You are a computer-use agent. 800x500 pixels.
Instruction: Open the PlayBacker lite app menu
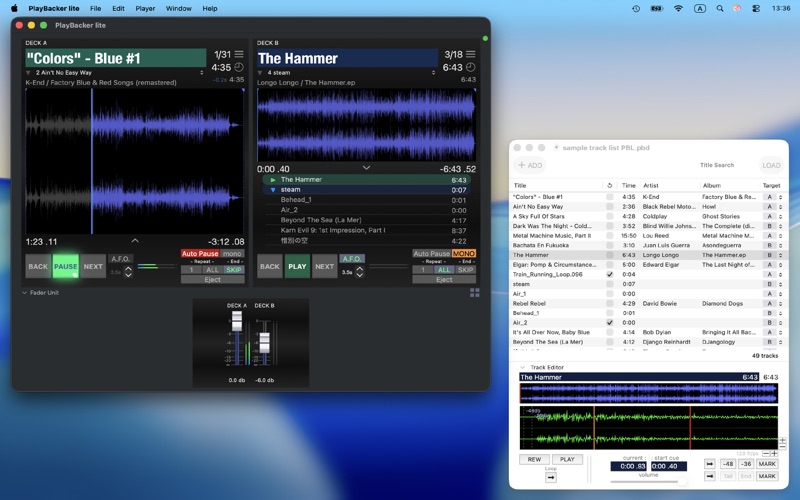54,9
